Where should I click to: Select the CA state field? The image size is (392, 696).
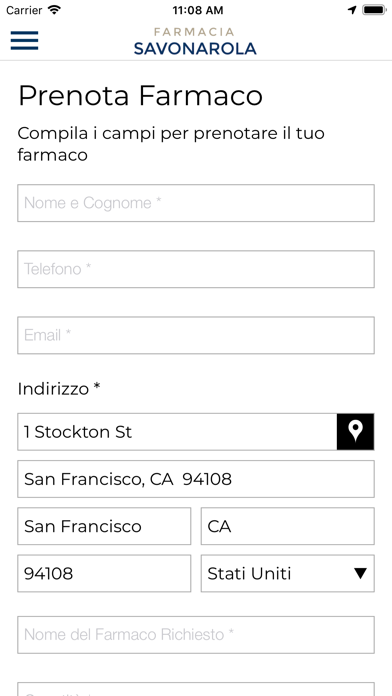tap(288, 526)
